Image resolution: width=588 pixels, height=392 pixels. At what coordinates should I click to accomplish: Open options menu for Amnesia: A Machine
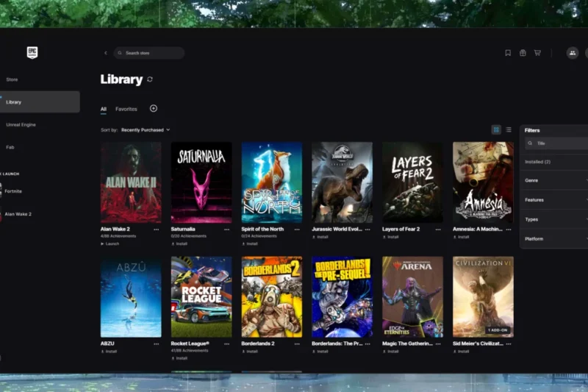pos(509,229)
